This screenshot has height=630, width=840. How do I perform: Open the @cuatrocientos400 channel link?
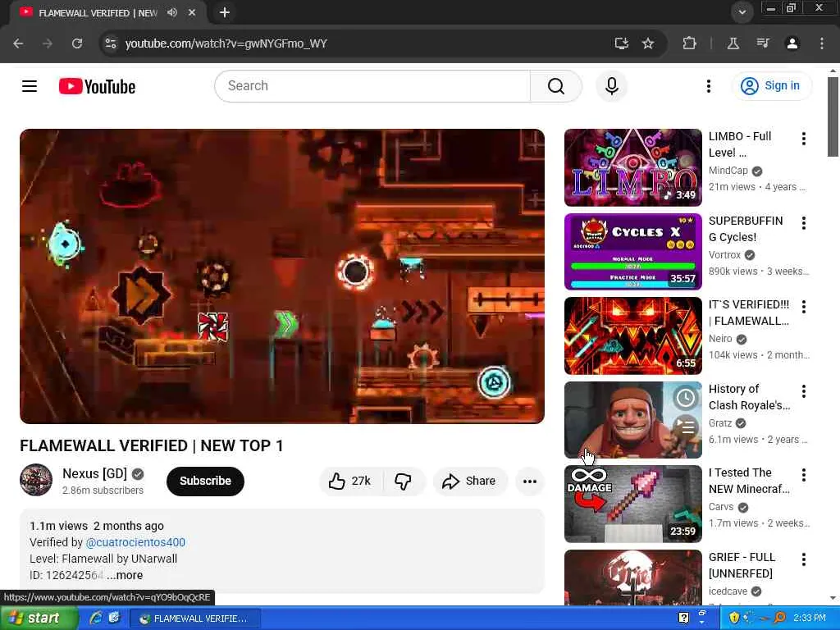pyautogui.click(x=135, y=542)
